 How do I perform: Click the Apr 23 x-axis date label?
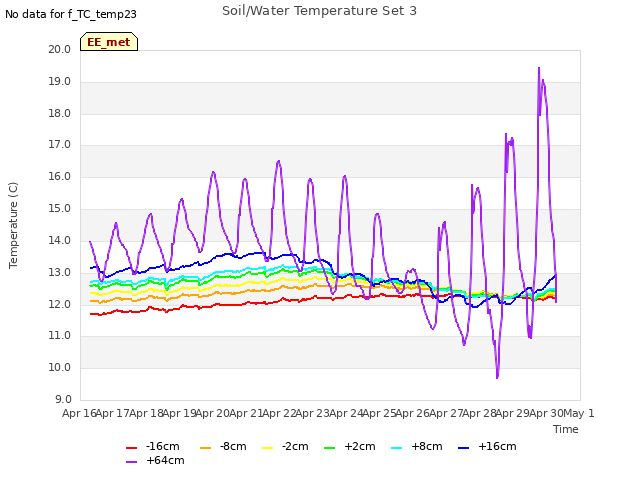(312, 413)
